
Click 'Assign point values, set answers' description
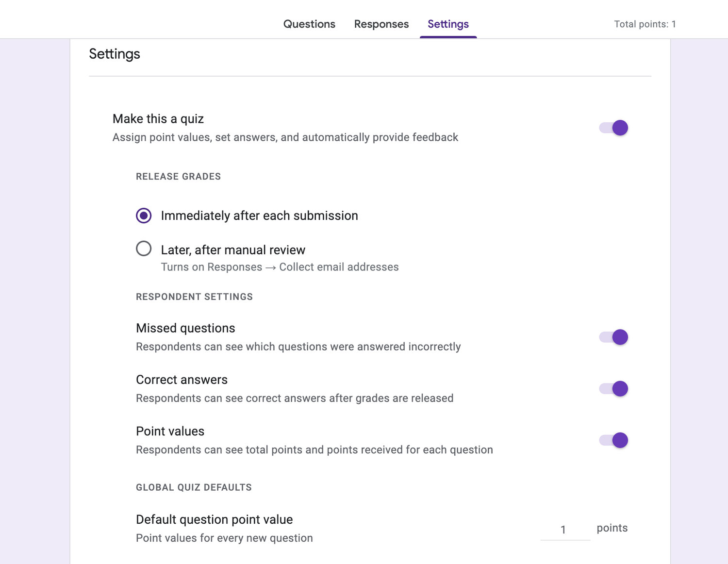pos(285,137)
